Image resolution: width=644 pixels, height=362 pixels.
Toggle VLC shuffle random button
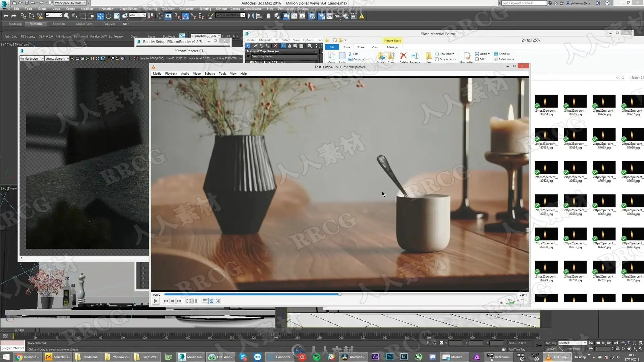click(x=218, y=301)
